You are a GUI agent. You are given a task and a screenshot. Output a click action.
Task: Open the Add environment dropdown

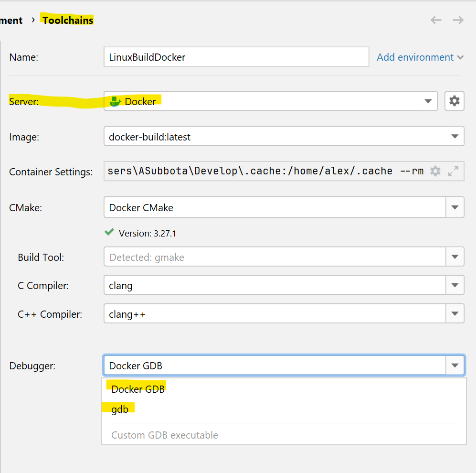[420, 57]
